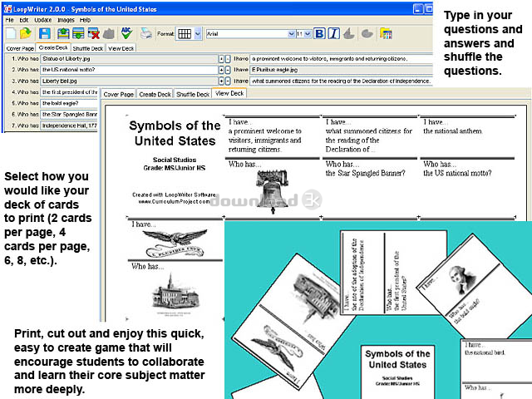Select the upper Create Deck tab
Screen dimensions: 532x399
[x=53, y=48]
